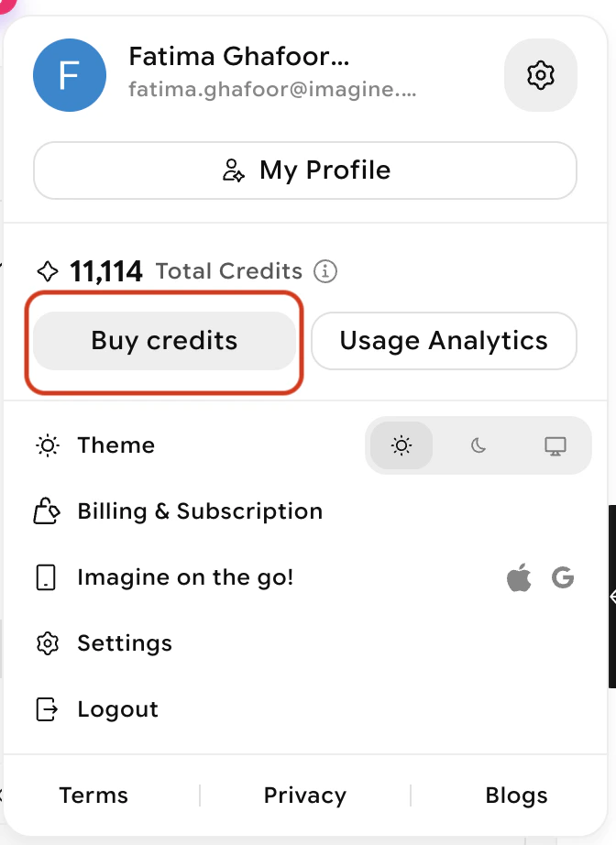Expand the truncated email address
This screenshot has height=845, width=616.
point(273,90)
